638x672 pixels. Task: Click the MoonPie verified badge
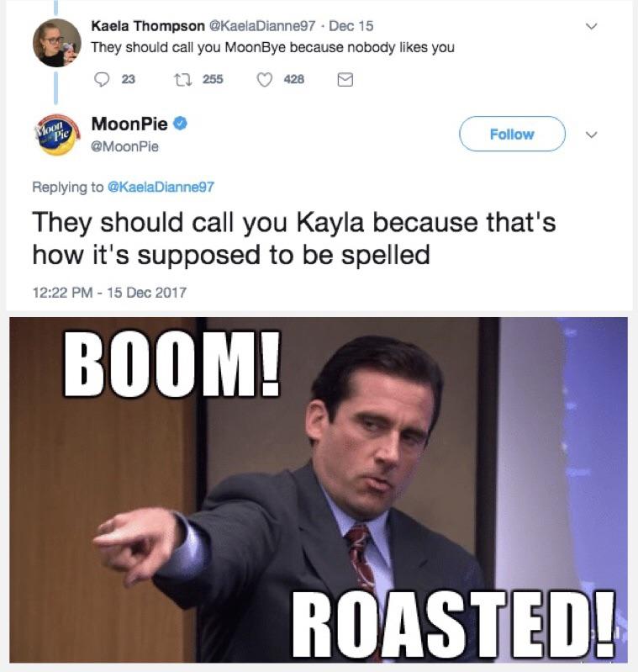tap(180, 124)
